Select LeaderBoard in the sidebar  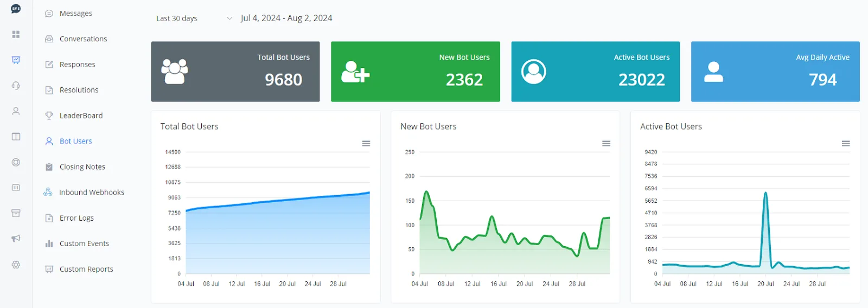click(x=81, y=116)
